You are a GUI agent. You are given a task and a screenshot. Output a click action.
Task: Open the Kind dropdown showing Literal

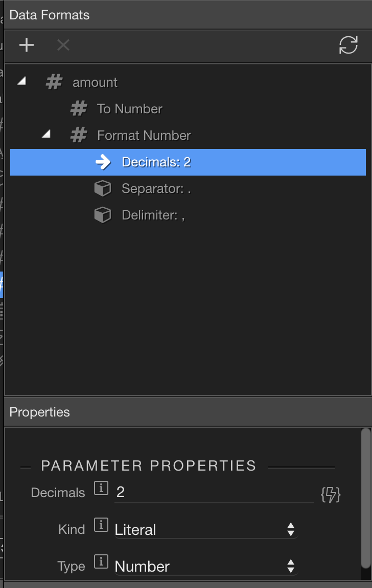pos(206,529)
